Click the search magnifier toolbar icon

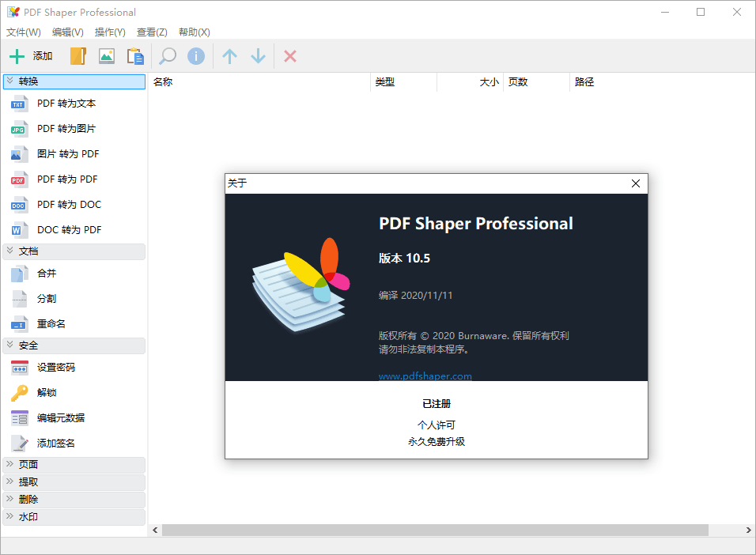pyautogui.click(x=166, y=55)
